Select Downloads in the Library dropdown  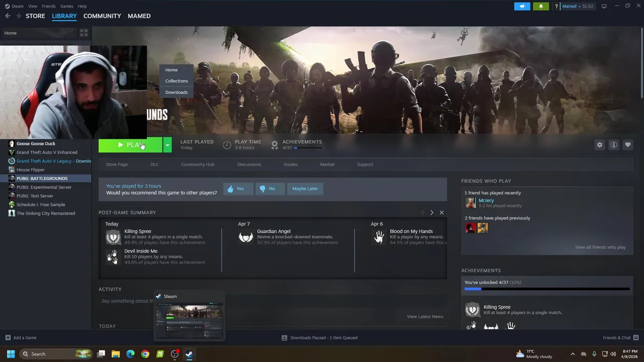(x=177, y=92)
